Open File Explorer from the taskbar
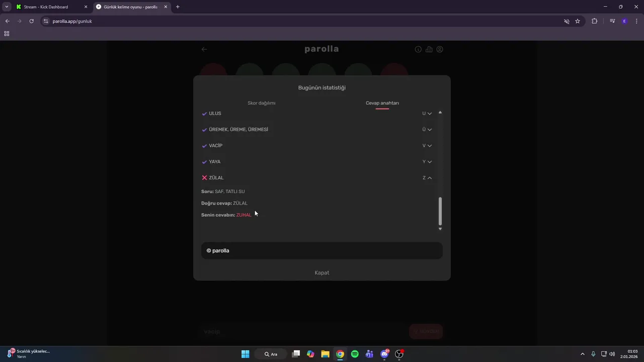644x362 pixels. click(325, 354)
